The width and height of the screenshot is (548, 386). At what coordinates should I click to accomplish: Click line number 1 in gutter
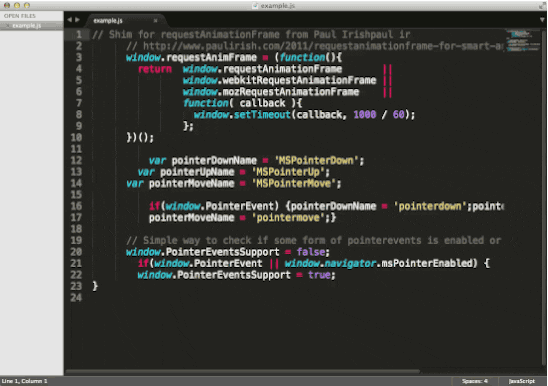pos(79,35)
